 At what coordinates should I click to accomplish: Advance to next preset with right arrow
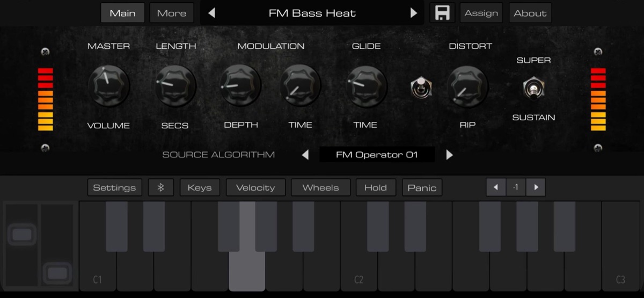pyautogui.click(x=414, y=13)
